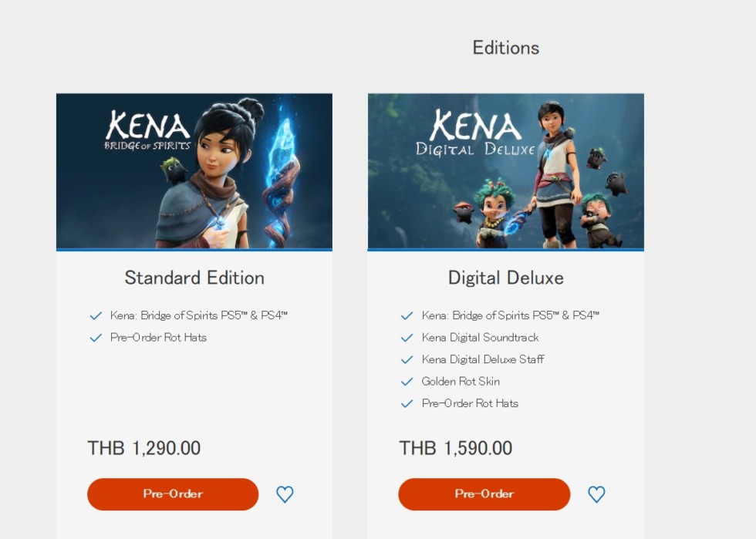Click checkmark beside Kena Digital Soundtrack

(407, 338)
